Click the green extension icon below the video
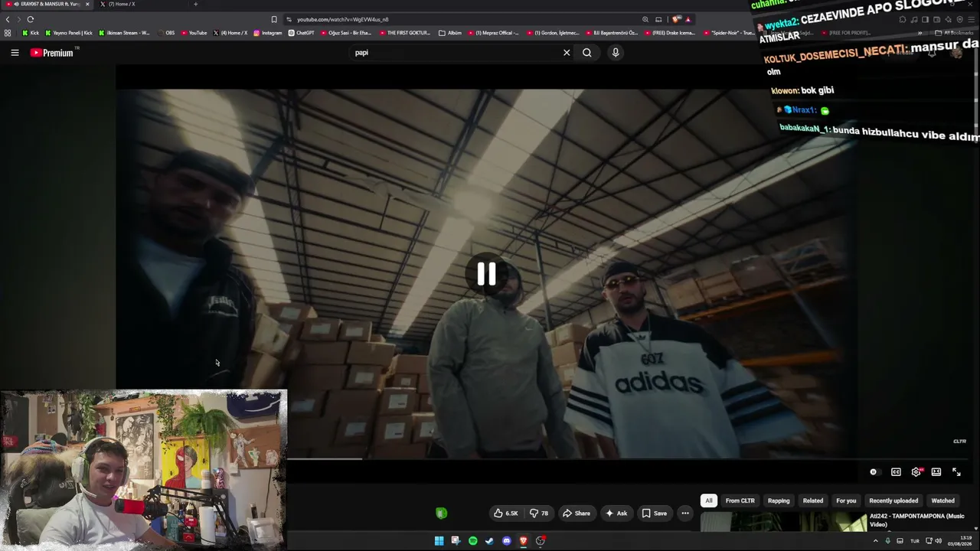The image size is (980, 551). point(441,514)
